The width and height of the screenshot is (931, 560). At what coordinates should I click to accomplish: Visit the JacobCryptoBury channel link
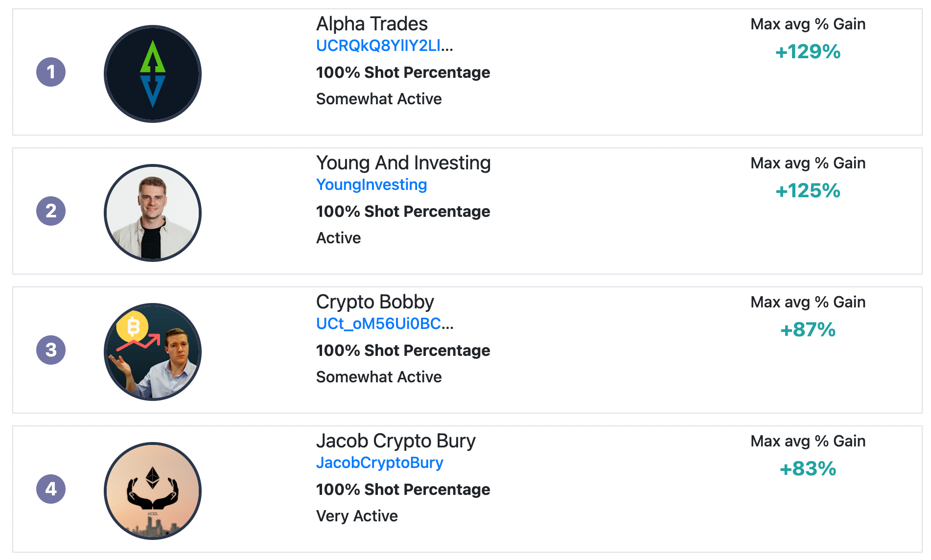[380, 463]
